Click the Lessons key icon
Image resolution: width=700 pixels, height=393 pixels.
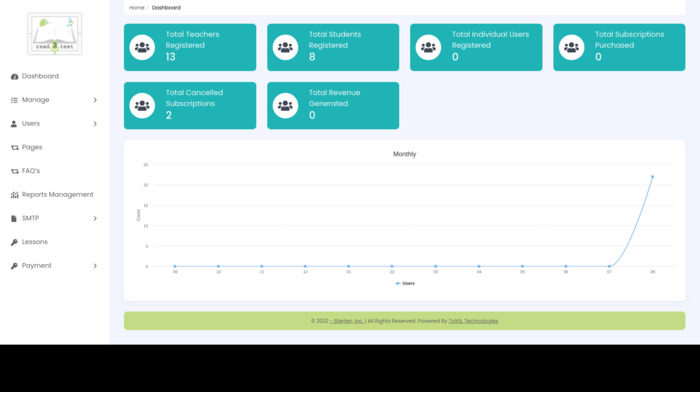click(x=14, y=242)
